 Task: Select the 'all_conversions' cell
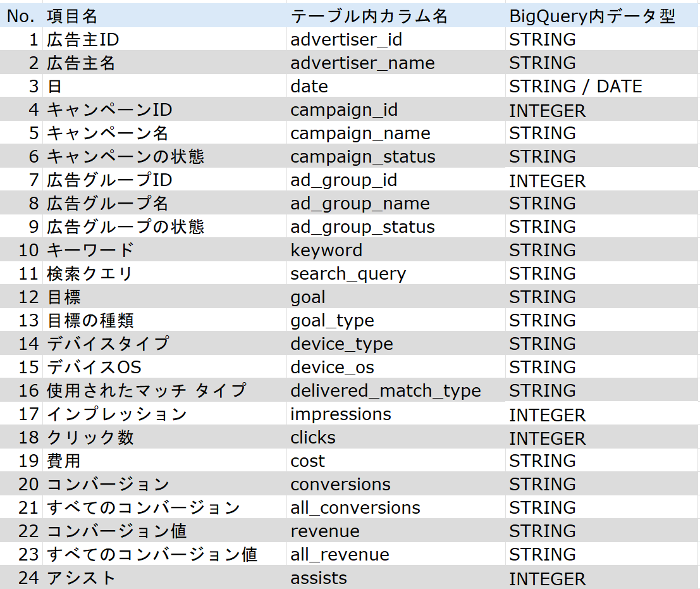tap(396, 507)
